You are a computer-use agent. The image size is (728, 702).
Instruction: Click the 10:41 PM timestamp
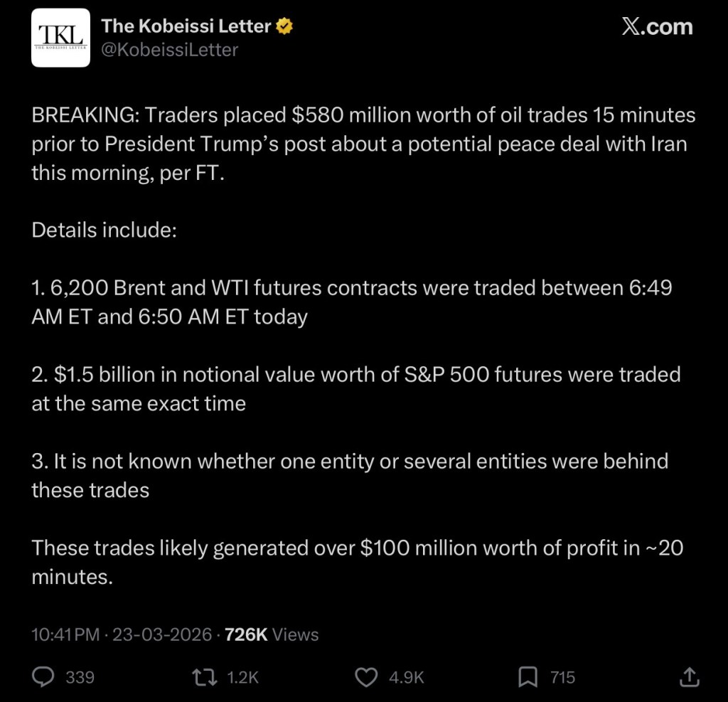65,634
